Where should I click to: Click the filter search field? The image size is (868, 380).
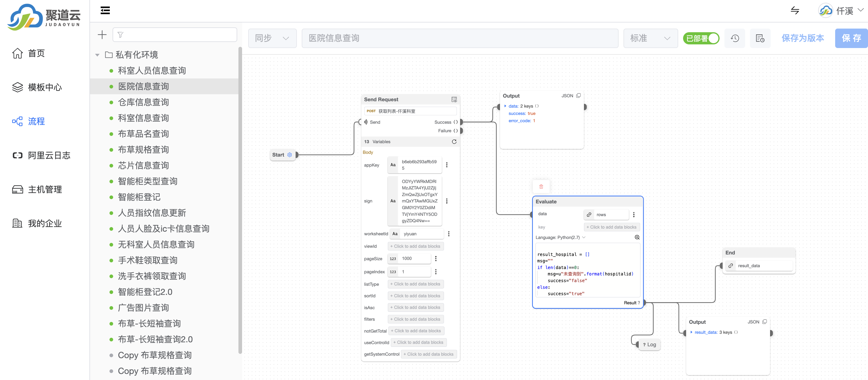[x=175, y=35]
